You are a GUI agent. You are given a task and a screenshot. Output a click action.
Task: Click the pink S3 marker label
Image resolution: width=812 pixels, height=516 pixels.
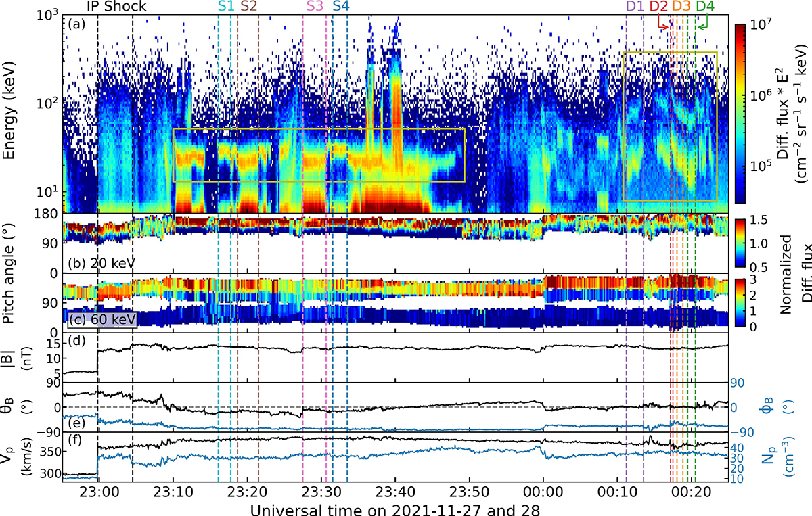314,6
